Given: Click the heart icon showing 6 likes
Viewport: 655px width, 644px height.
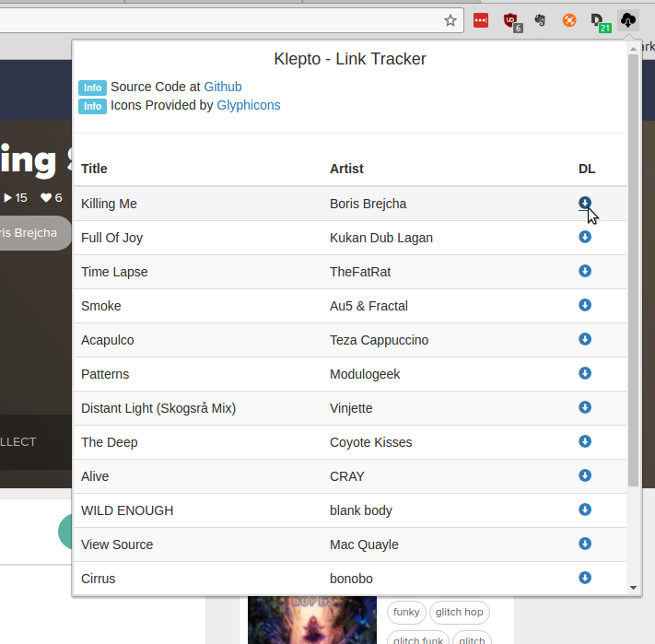Looking at the screenshot, I should (x=46, y=197).
